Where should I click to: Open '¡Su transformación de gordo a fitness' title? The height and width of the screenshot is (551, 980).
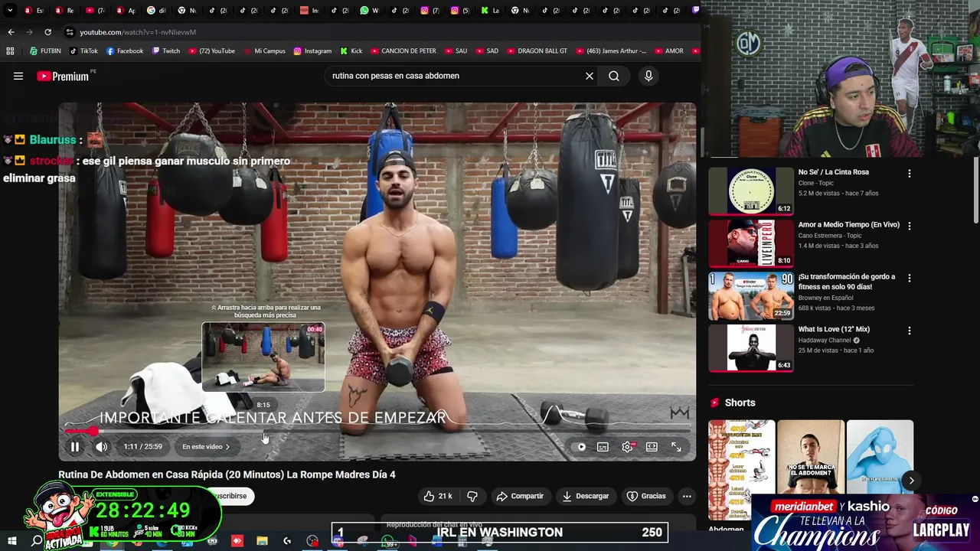[x=847, y=282]
